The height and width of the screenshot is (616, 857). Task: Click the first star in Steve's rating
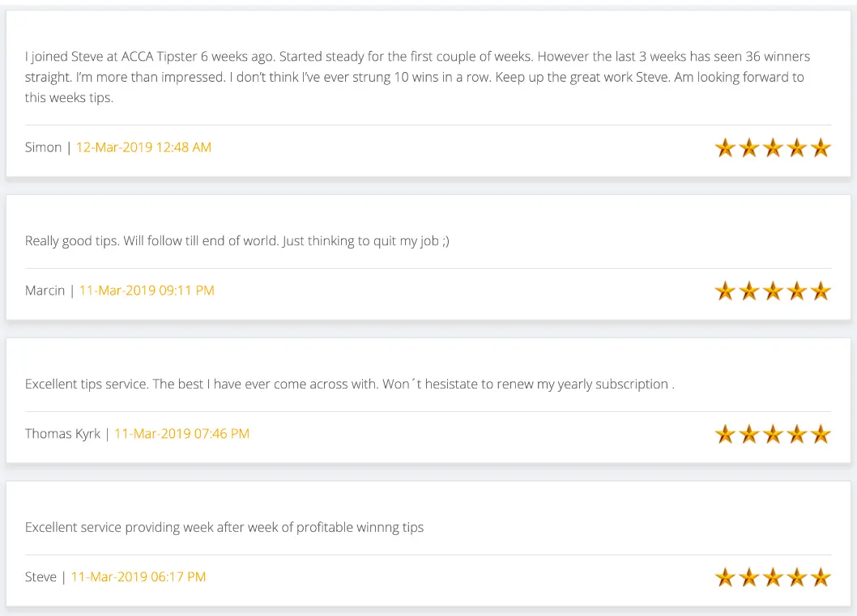[725, 577]
